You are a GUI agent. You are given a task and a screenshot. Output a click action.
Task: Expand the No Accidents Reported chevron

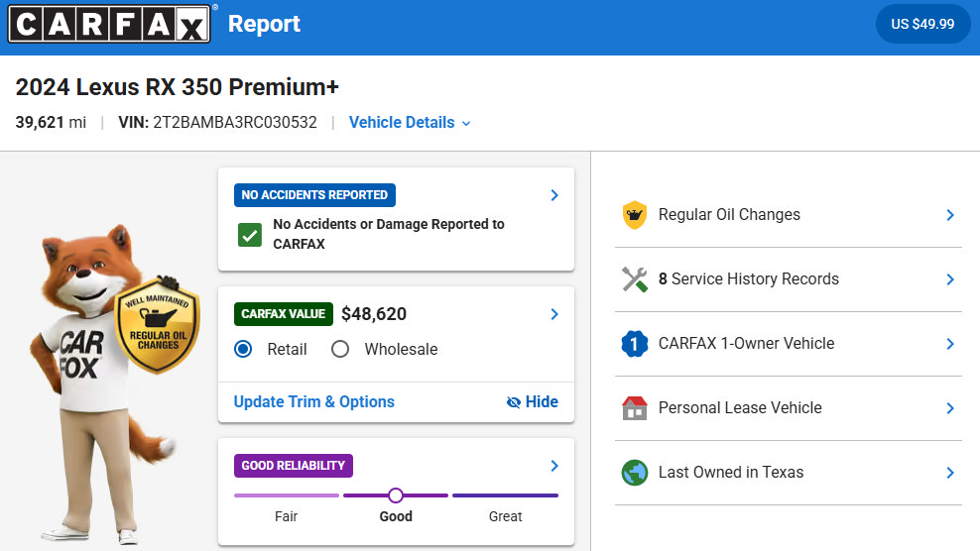click(554, 195)
